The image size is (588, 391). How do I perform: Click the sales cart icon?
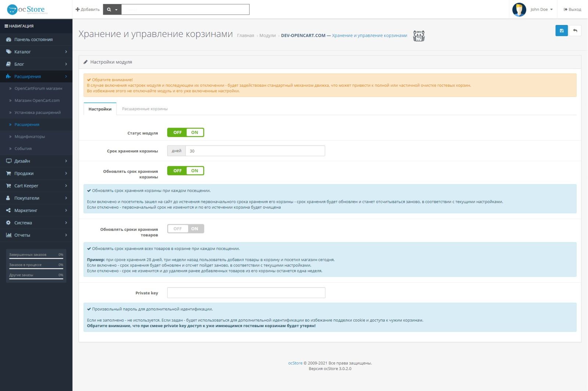[8, 173]
